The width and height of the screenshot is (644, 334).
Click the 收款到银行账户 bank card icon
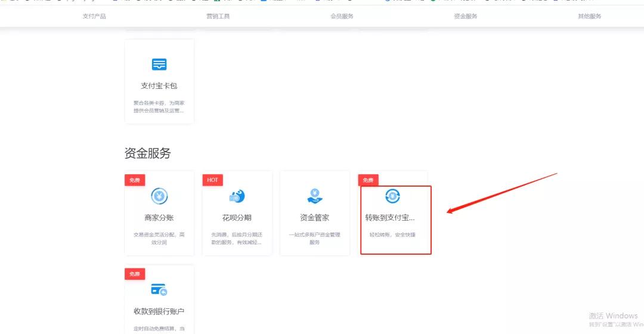coord(159,290)
